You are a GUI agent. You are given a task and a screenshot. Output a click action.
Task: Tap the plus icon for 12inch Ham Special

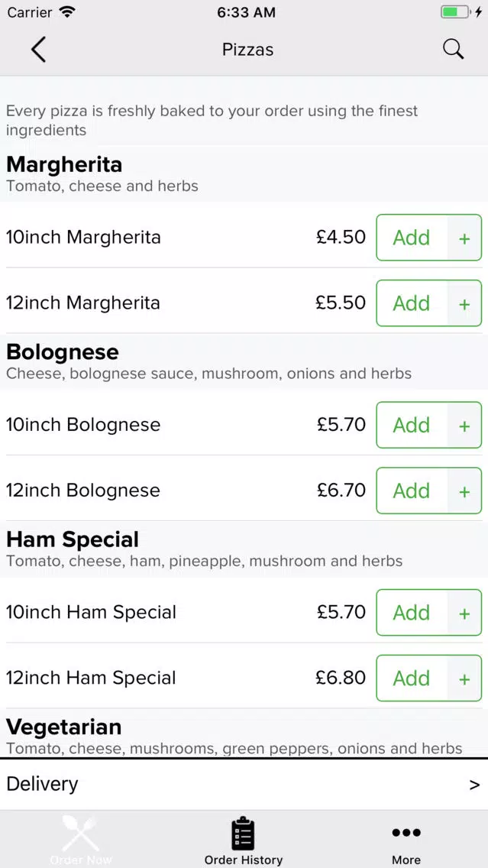coord(464,679)
